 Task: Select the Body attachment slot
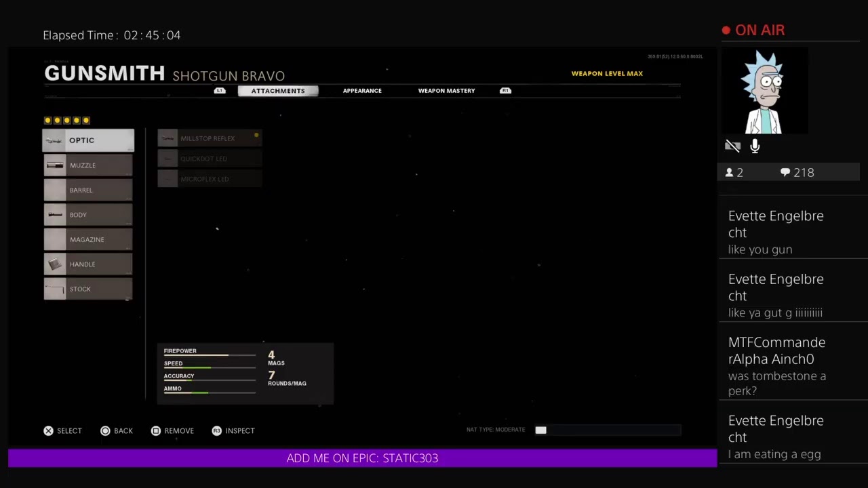88,215
